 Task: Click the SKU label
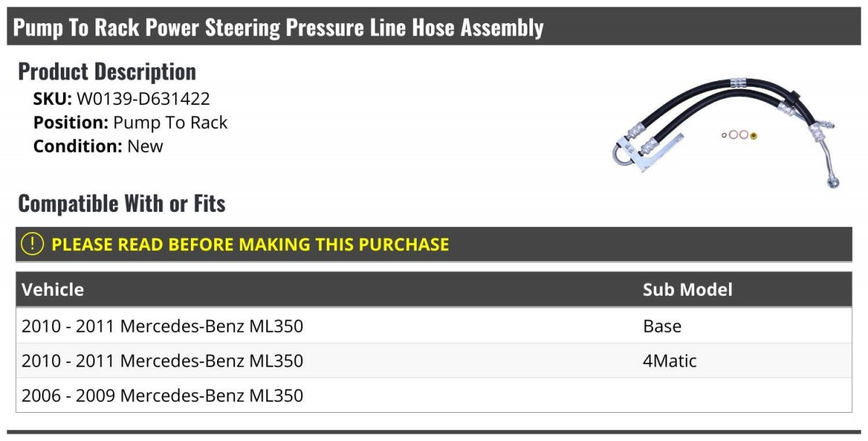pos(53,99)
